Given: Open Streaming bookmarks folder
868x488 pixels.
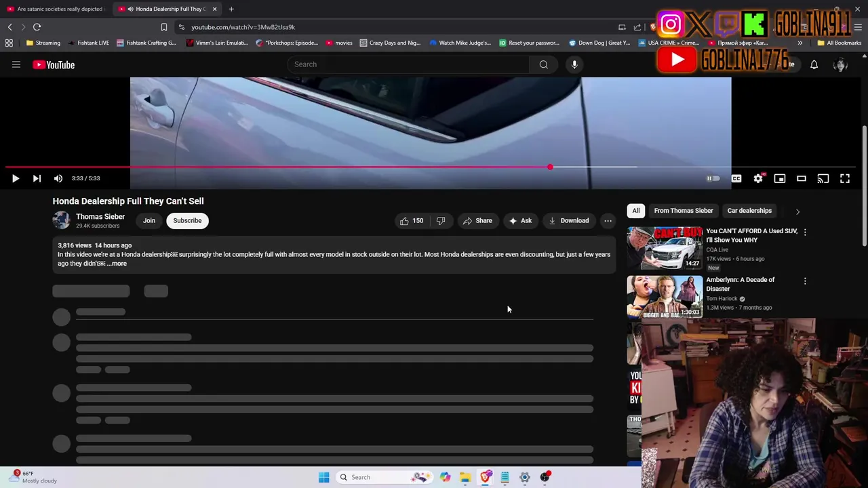Looking at the screenshot, I should (x=43, y=43).
